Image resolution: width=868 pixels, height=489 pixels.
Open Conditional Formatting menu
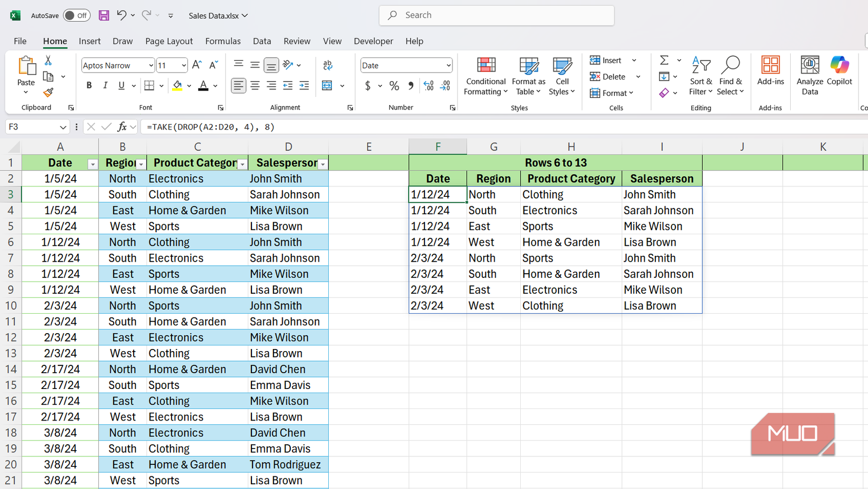(x=485, y=76)
